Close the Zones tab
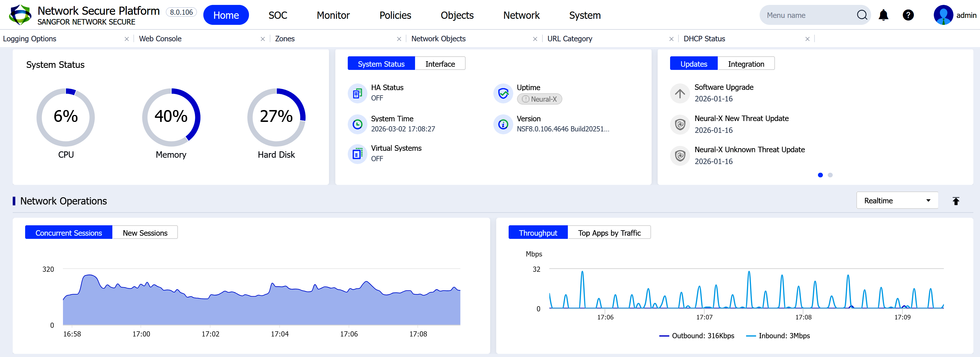This screenshot has height=357, width=980. (x=399, y=39)
